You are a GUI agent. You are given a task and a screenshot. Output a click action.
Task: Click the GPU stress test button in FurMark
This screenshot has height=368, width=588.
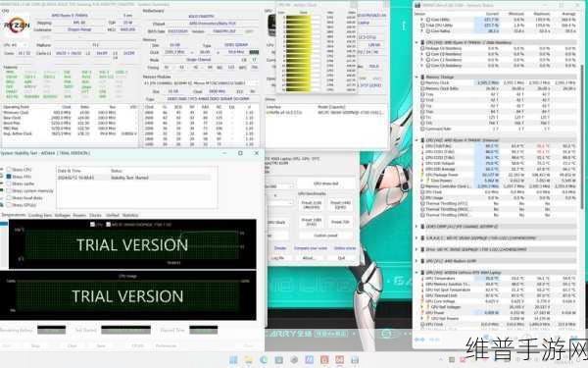pos(326,184)
